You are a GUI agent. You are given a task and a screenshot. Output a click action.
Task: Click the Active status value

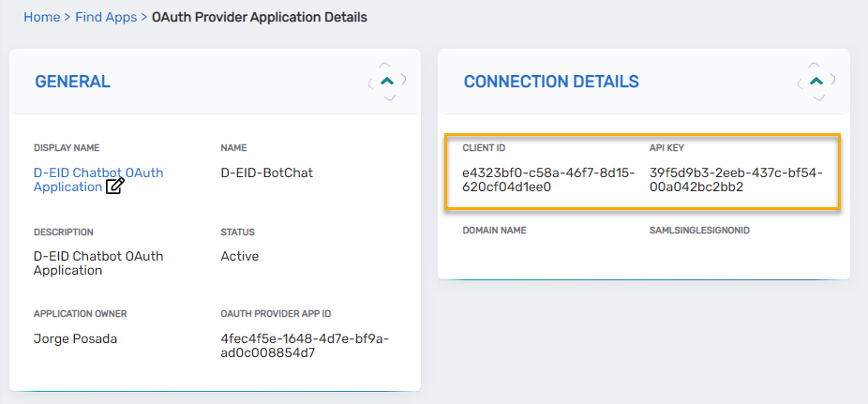click(x=240, y=256)
